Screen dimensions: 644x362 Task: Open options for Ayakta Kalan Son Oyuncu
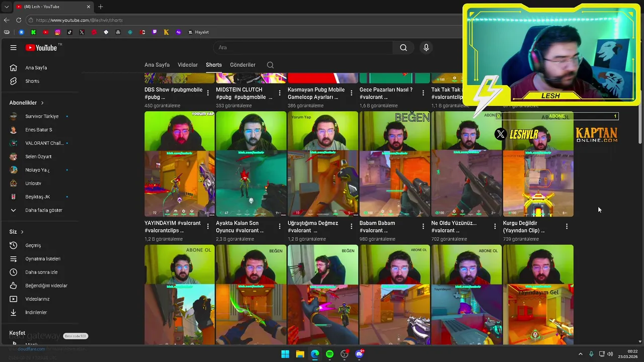pos(280,226)
